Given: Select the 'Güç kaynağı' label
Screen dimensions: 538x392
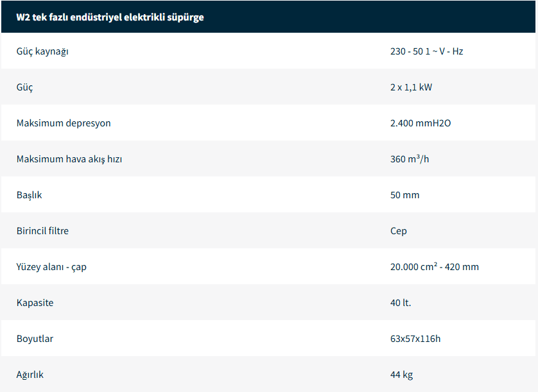Looking at the screenshot, I should coord(42,51).
